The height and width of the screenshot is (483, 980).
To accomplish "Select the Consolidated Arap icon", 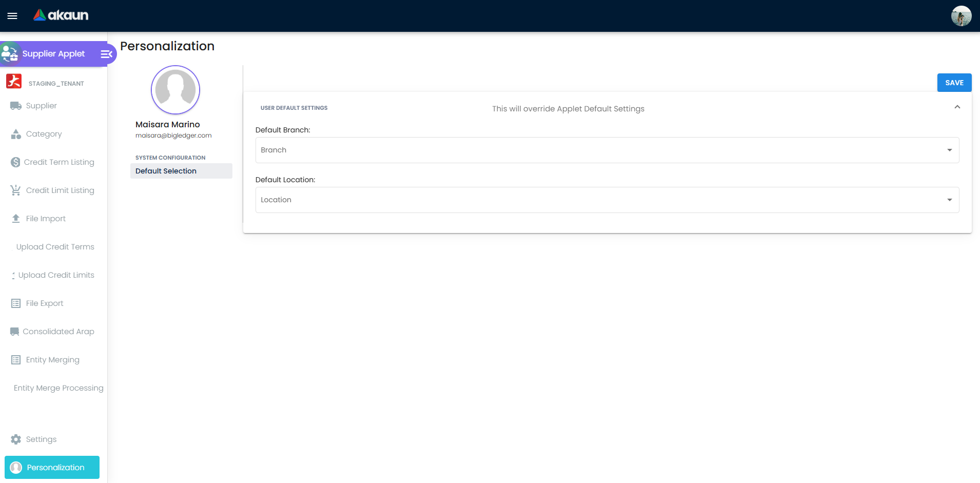I will point(15,331).
